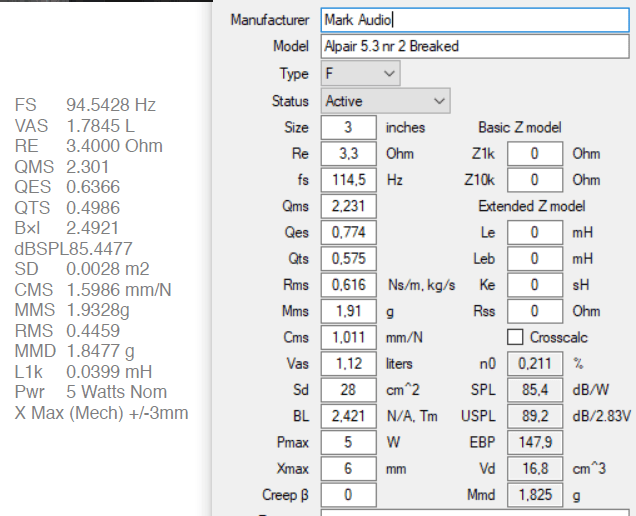Click the SD 0.0028 m2 spec line

coord(82,269)
